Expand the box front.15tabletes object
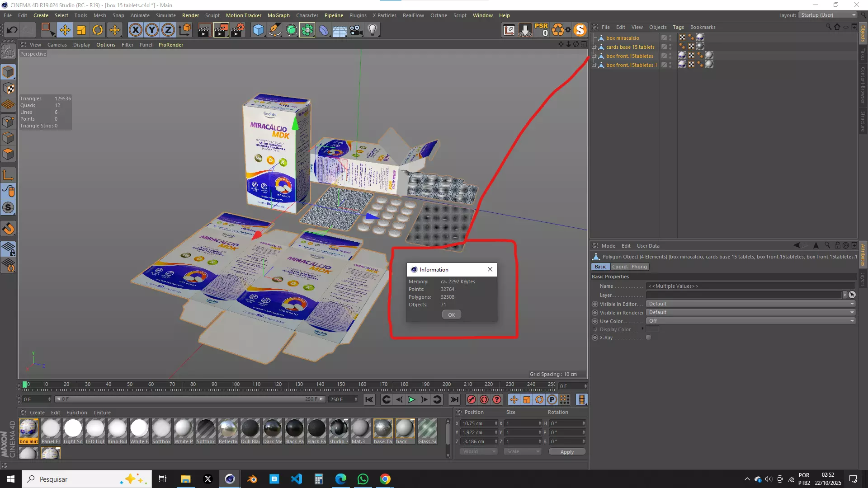 coord(594,56)
